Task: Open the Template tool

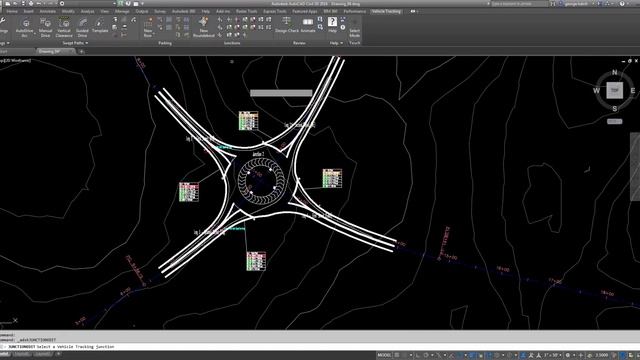Action: click(x=100, y=26)
